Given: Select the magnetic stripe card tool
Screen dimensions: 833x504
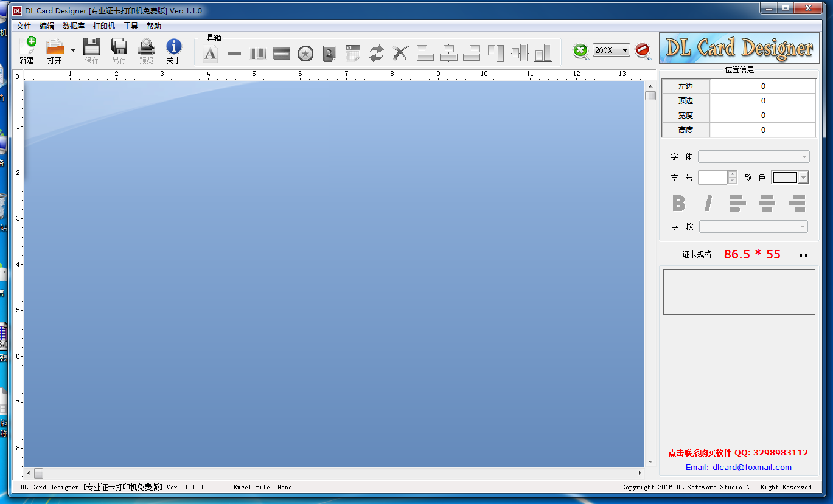Looking at the screenshot, I should 282,54.
